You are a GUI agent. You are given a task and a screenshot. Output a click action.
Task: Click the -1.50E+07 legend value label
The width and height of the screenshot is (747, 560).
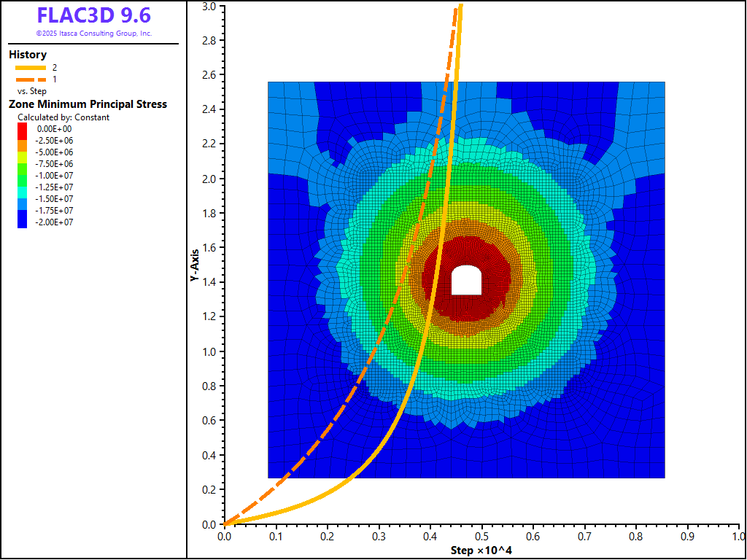coord(55,199)
